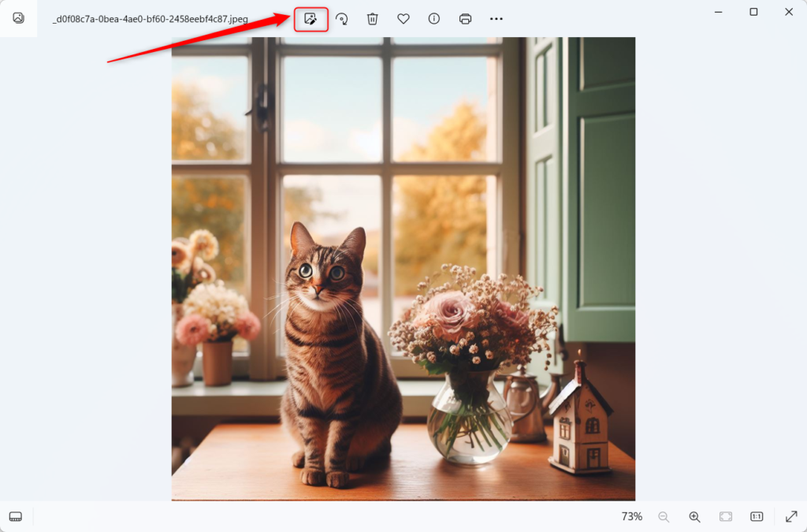The image size is (807, 532).
Task: Zoom out of the image
Action: (664, 516)
